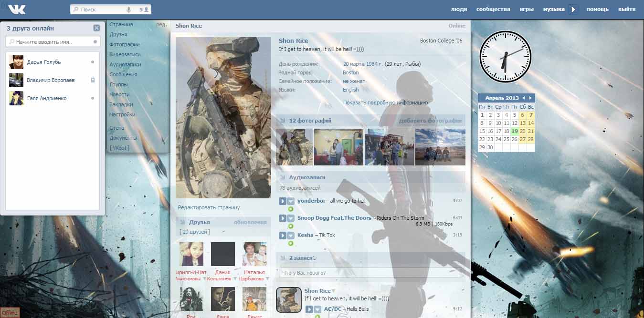Click the green circle under yonderboi track
644x318 pixels.
coord(290,209)
